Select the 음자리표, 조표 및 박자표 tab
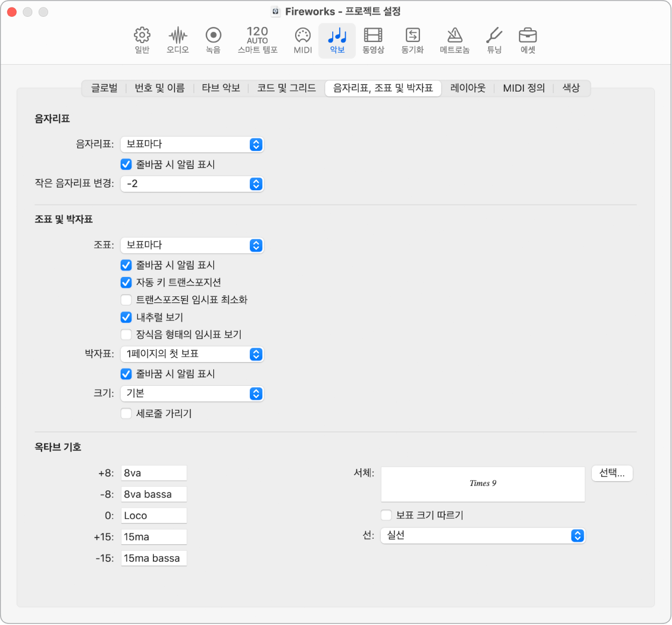The width and height of the screenshot is (672, 625). [x=383, y=88]
